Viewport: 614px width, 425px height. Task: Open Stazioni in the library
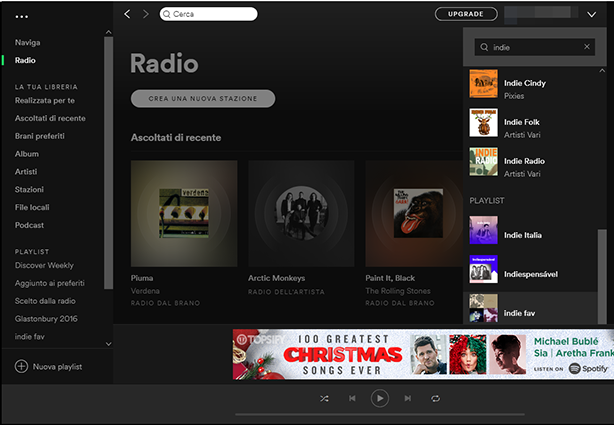29,189
